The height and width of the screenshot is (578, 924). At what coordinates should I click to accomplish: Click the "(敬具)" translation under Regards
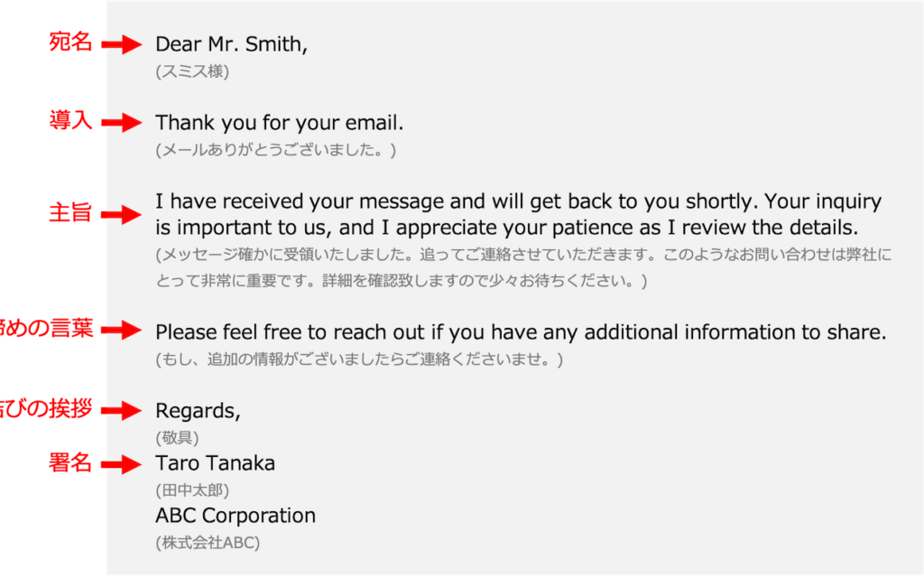(177, 438)
